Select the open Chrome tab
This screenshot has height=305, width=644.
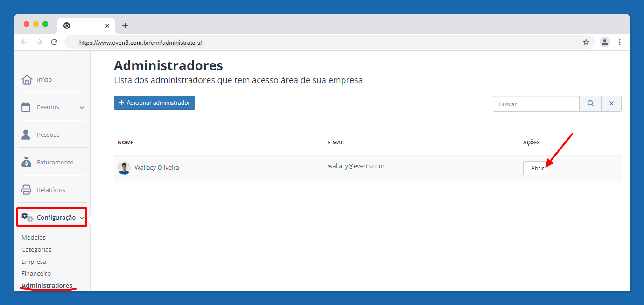[86, 26]
